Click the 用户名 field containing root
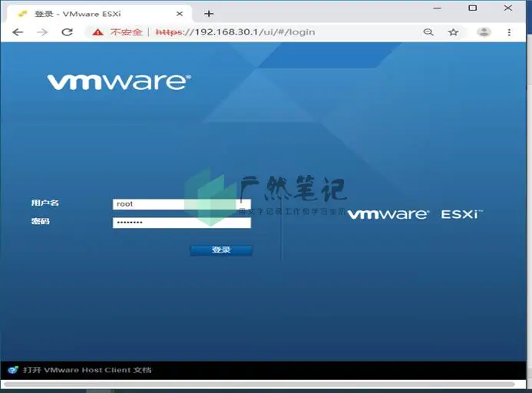Image resolution: width=532 pixels, height=393 pixels. pyautogui.click(x=182, y=204)
